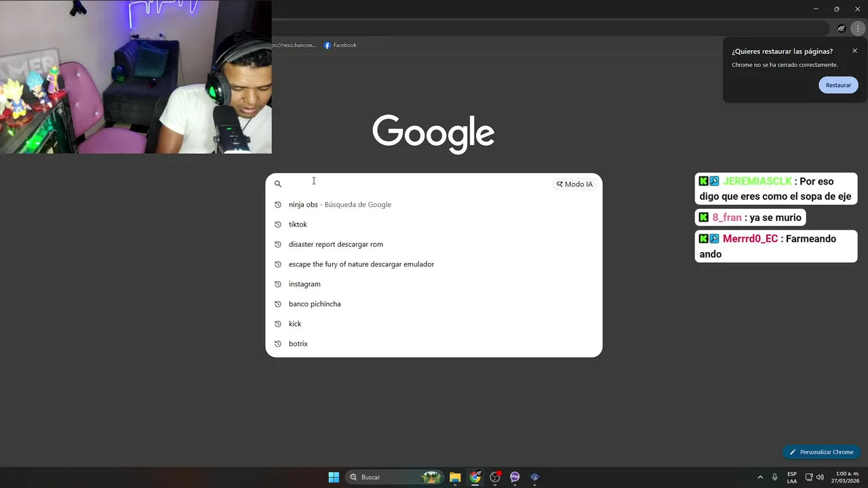This screenshot has width=868, height=488.
Task: Click the 8_fran chat message
Action: (x=750, y=218)
